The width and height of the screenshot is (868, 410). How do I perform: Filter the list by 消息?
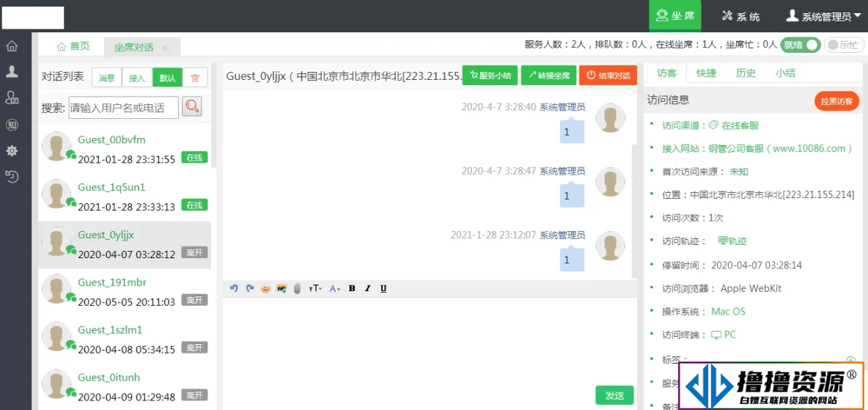coord(106,78)
